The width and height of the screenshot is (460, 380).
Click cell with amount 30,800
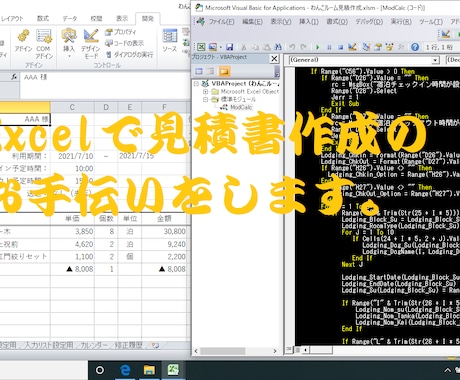164,231
